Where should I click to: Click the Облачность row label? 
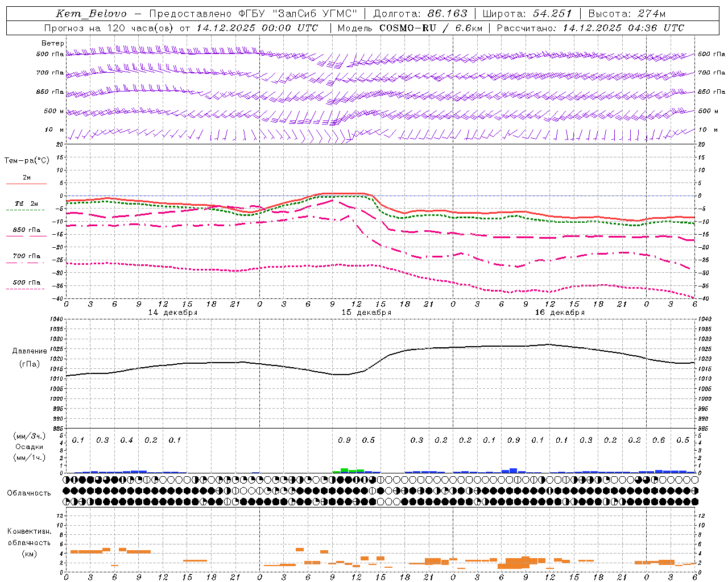tap(29, 493)
